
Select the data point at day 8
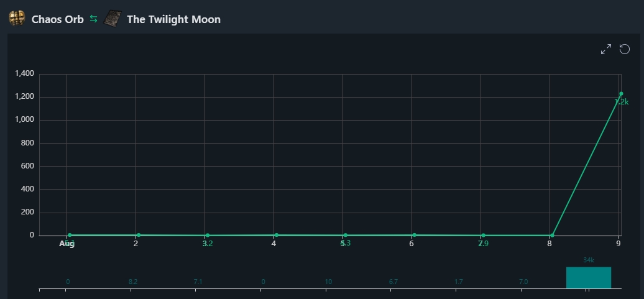tap(552, 236)
